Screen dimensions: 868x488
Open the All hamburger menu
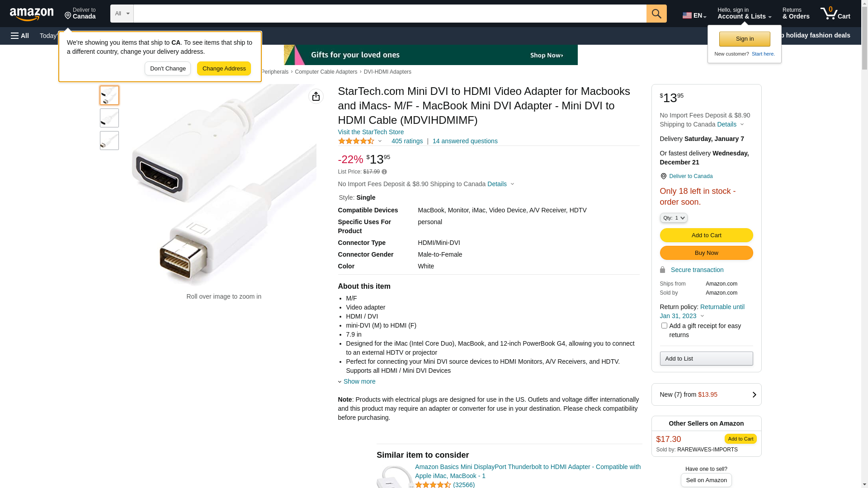(x=20, y=36)
